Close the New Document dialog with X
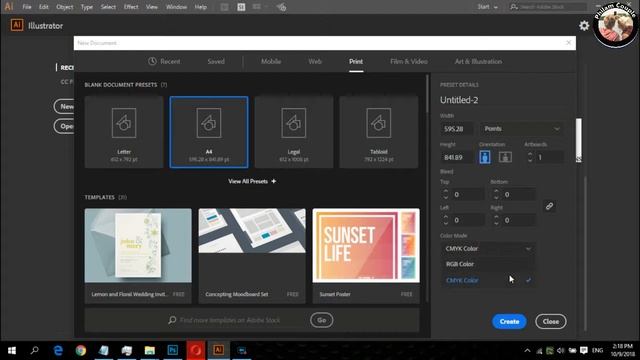 (569, 42)
